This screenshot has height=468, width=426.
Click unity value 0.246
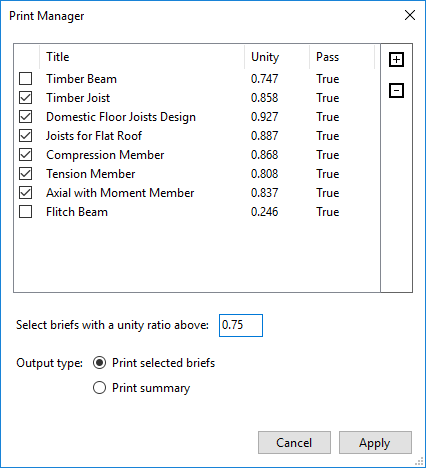click(x=264, y=212)
